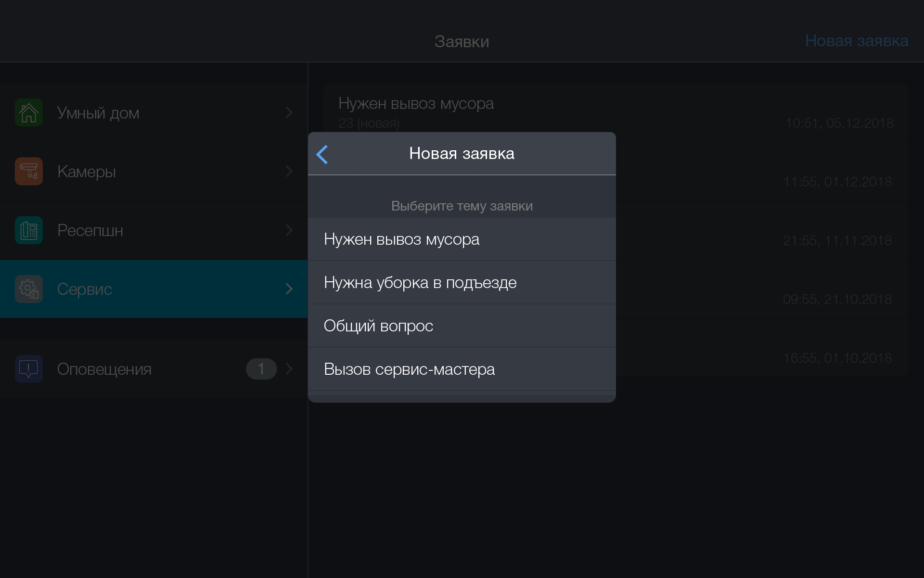Click the notifications count badge
The height and width of the screenshot is (578, 924).
coord(261,369)
